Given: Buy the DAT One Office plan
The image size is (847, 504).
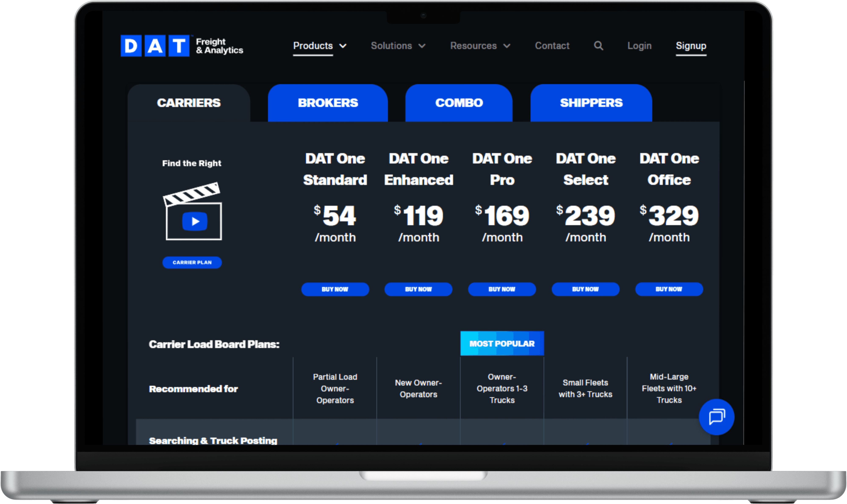Looking at the screenshot, I should pos(669,289).
